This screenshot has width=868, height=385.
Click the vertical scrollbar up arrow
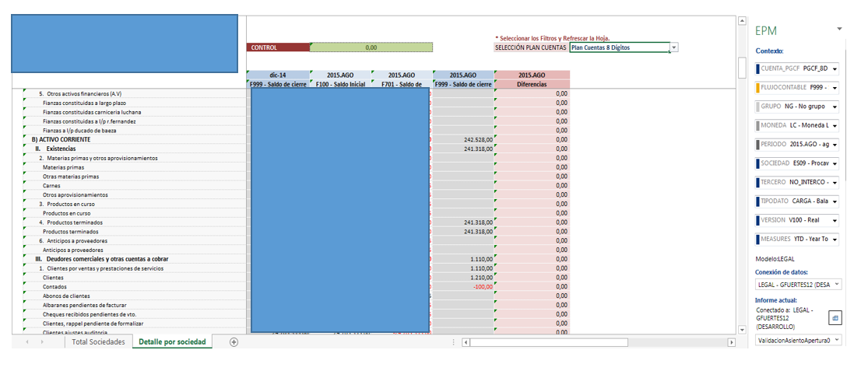[743, 21]
